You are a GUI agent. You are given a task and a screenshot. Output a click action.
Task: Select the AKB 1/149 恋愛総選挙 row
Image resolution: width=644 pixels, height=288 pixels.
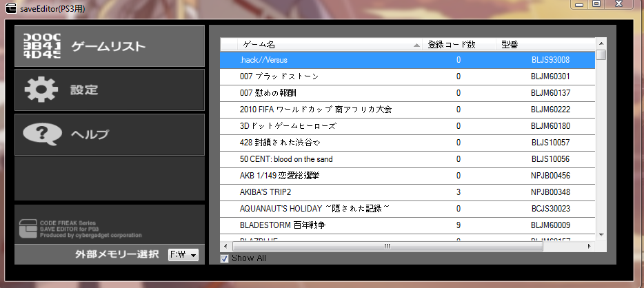pos(407,176)
